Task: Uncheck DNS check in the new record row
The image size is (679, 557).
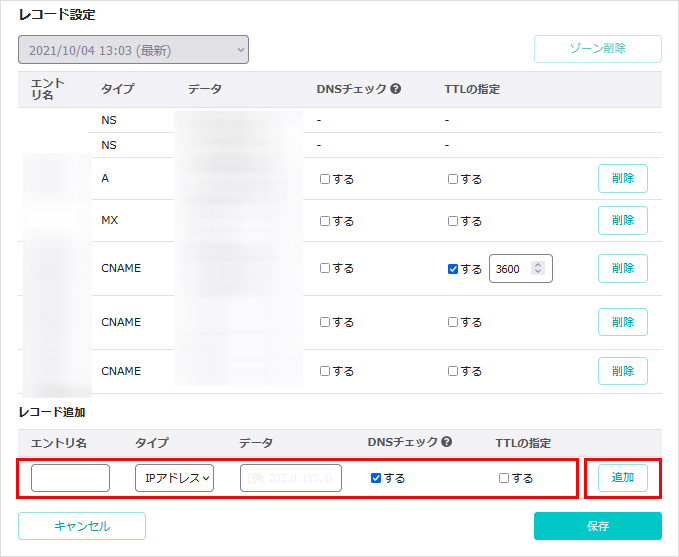Action: [x=376, y=478]
